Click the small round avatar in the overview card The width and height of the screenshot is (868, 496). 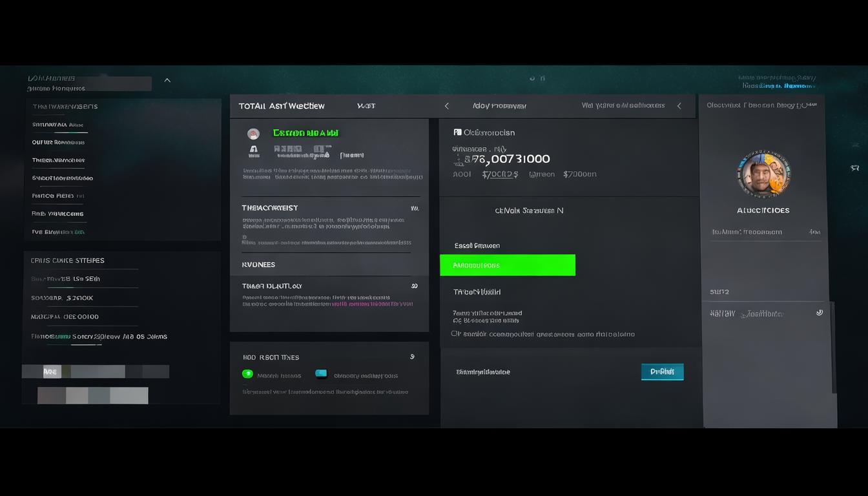click(x=253, y=134)
